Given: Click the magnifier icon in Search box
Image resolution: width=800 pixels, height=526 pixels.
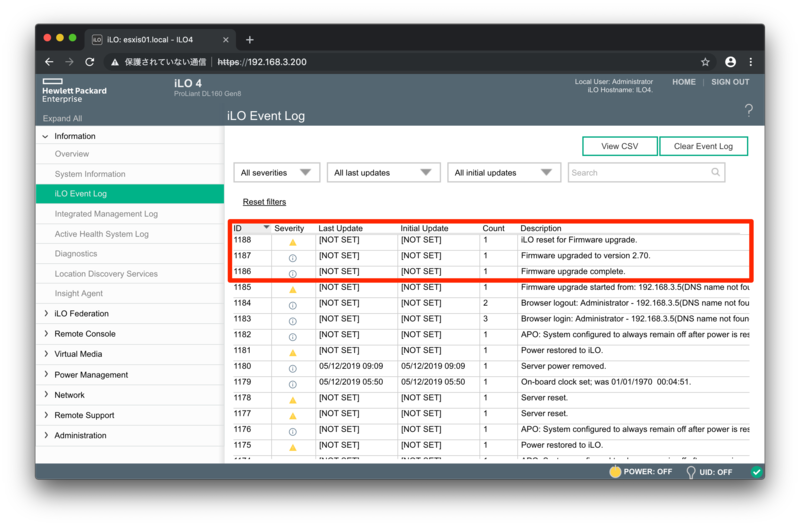Looking at the screenshot, I should [x=715, y=172].
